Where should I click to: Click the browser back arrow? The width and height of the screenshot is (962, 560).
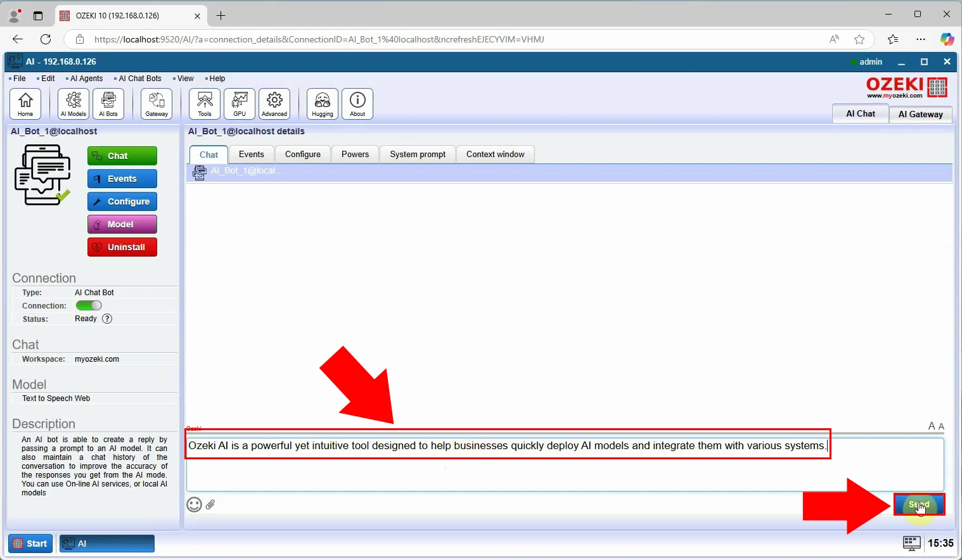pos(18,39)
